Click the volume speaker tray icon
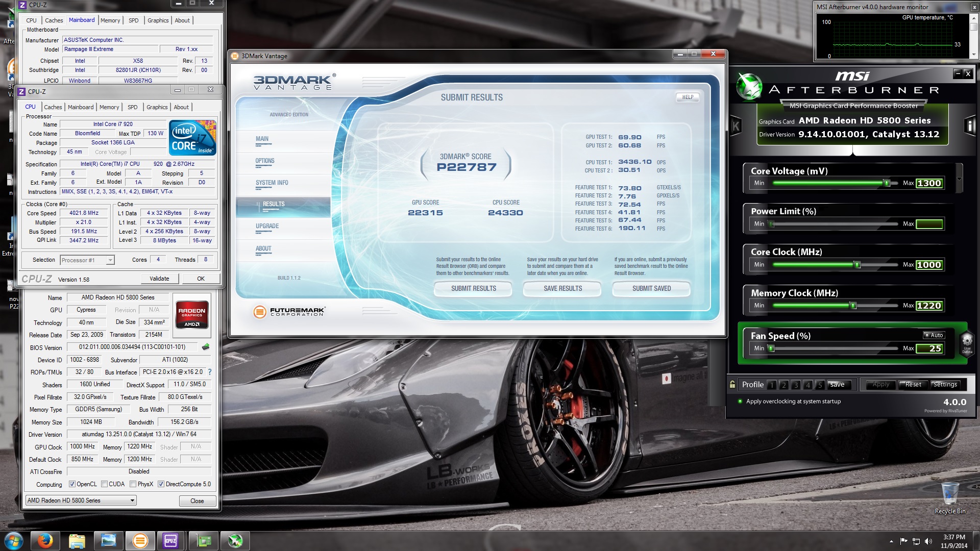The image size is (980, 551). [928, 541]
